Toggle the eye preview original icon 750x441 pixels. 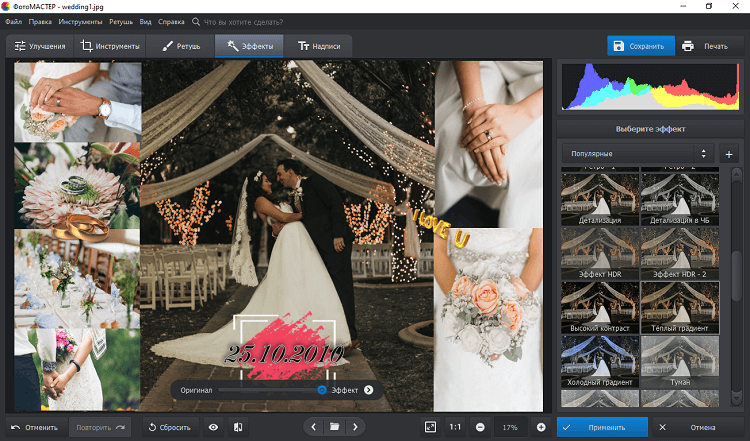(213, 427)
